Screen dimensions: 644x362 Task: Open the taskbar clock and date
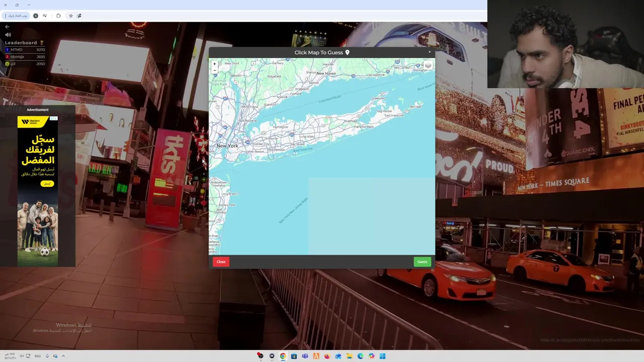pyautogui.click(x=9, y=355)
